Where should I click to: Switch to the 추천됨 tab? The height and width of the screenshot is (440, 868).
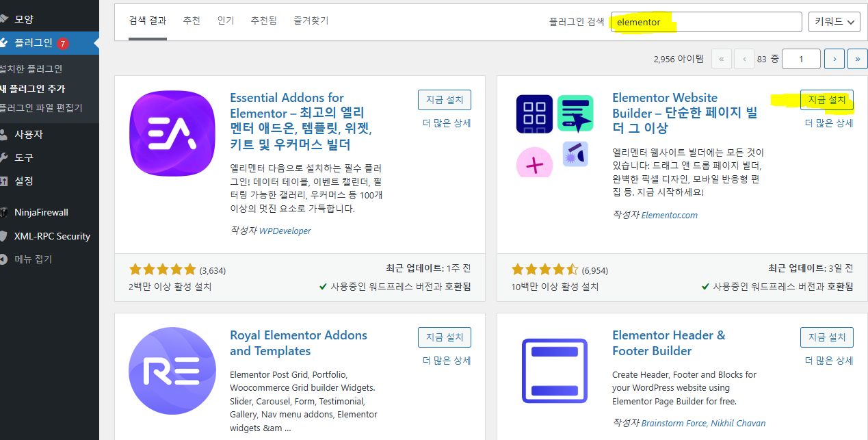pyautogui.click(x=264, y=21)
